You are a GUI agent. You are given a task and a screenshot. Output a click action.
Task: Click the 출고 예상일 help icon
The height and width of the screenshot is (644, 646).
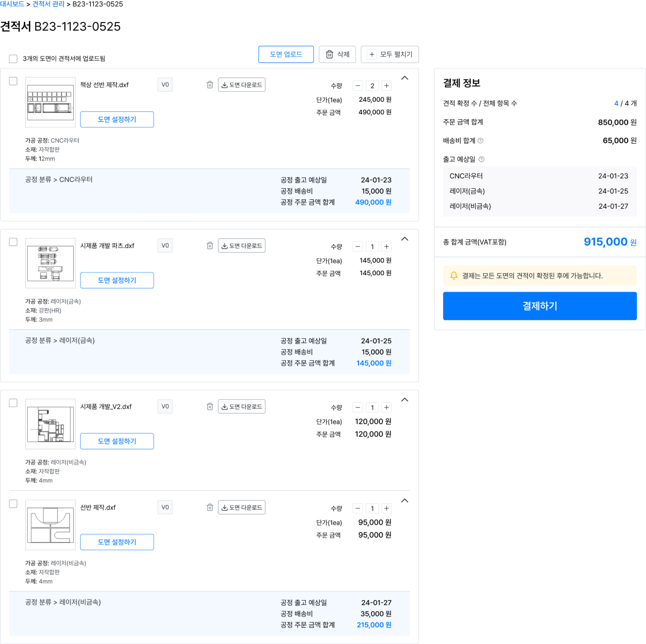(x=481, y=159)
